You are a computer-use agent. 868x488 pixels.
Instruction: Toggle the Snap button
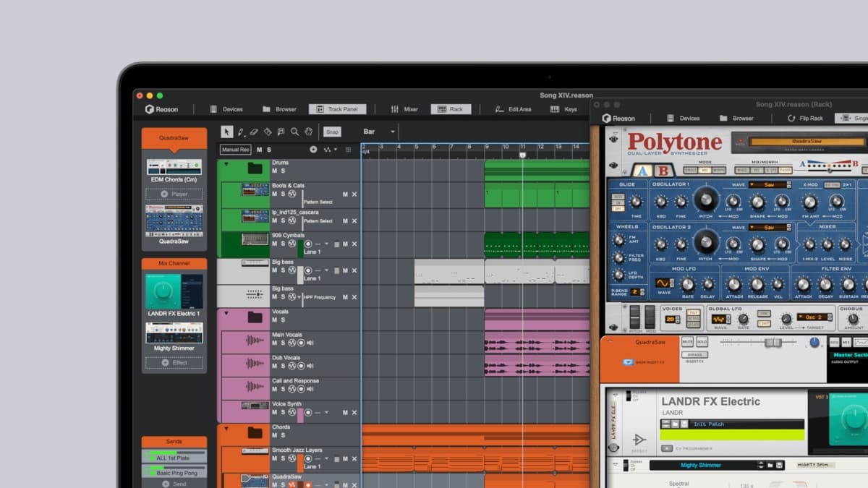point(331,132)
